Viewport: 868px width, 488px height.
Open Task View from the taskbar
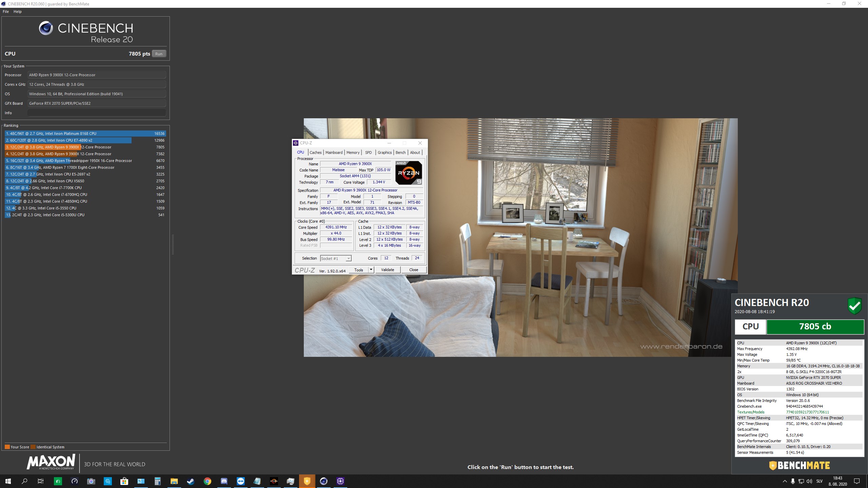(x=40, y=481)
